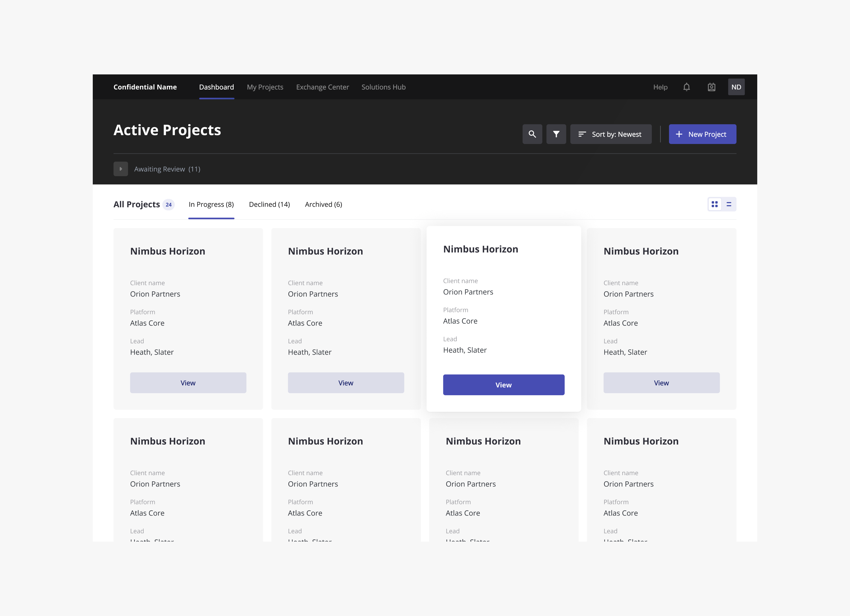
Task: Select the In Progress (8) tab
Action: 211,204
